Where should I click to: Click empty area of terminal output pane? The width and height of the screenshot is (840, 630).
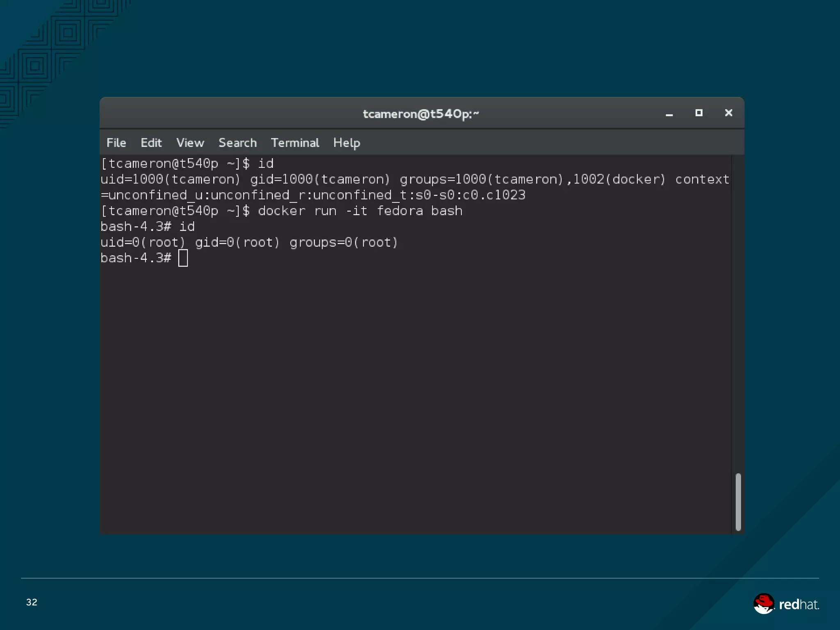coord(410,369)
